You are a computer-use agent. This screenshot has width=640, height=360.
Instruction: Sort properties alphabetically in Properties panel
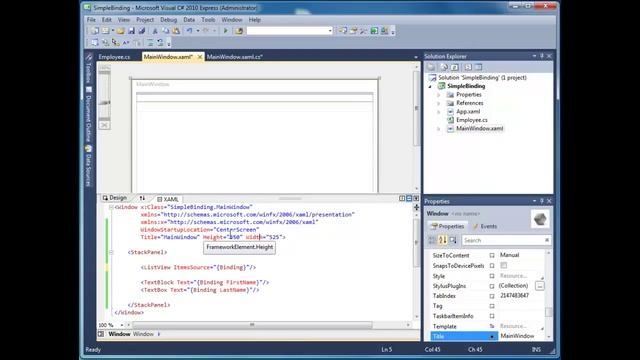pos(442,240)
